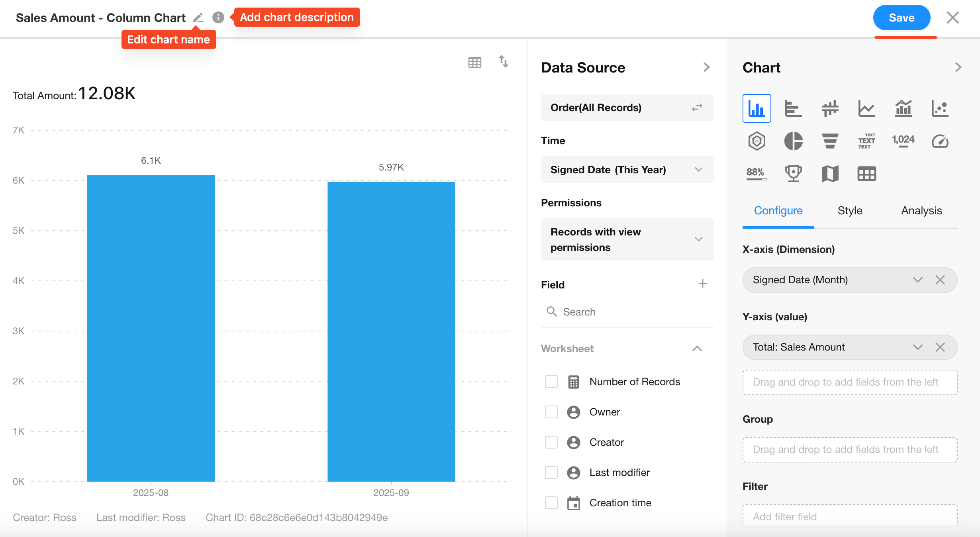Tick the Owner field checkbox
This screenshot has width=980, height=537.
coord(551,412)
